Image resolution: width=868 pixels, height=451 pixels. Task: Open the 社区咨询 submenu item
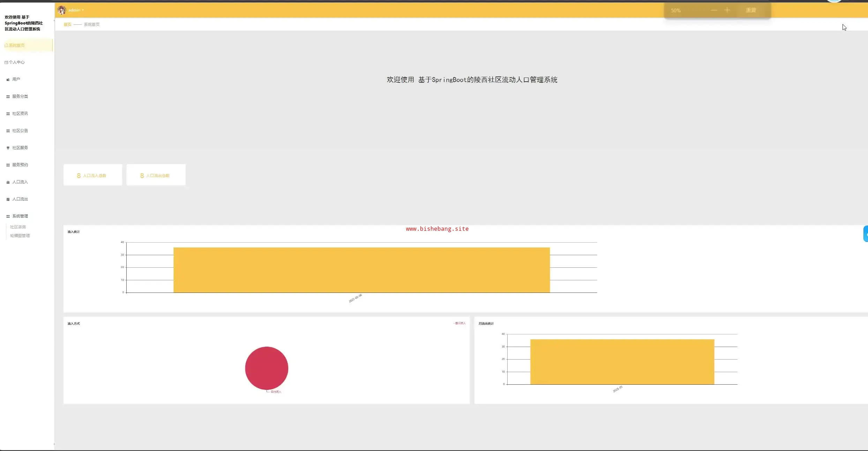[x=18, y=227]
